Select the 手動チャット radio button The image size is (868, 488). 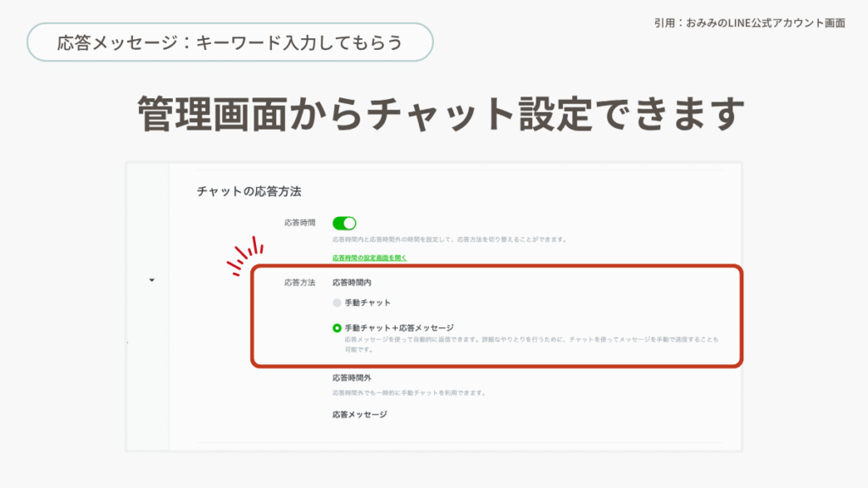click(337, 302)
